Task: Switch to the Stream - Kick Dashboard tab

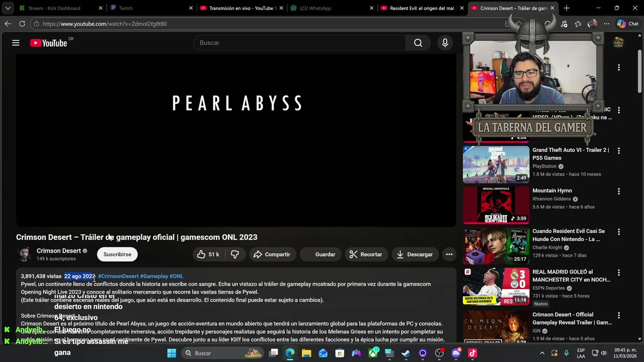Action: (x=60, y=8)
